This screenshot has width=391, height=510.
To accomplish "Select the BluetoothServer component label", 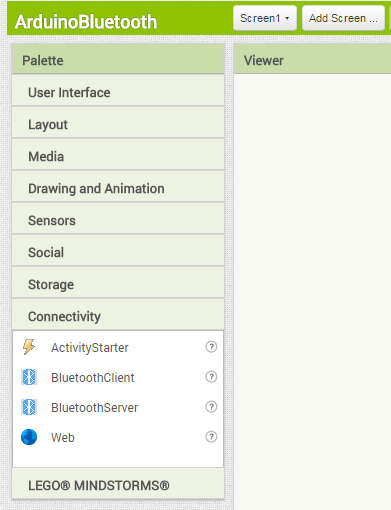I will (x=94, y=408).
